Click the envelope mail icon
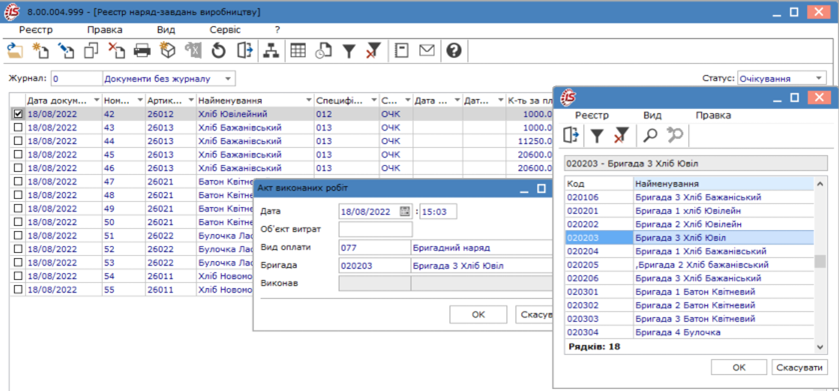The width and height of the screenshot is (839, 391). pyautogui.click(x=426, y=51)
